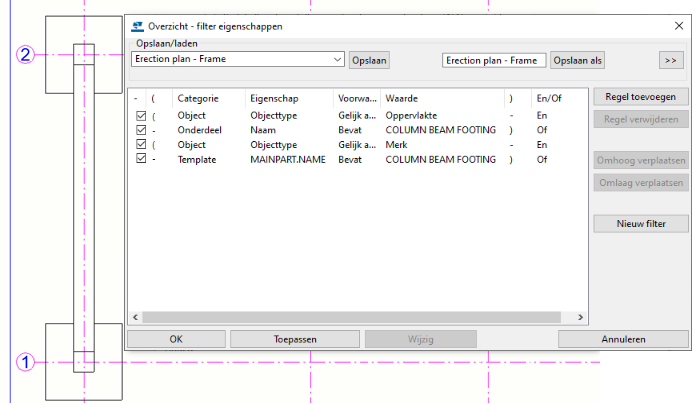Toggle checkbox for Object Merk rule
695x404 pixels.
pos(141,144)
